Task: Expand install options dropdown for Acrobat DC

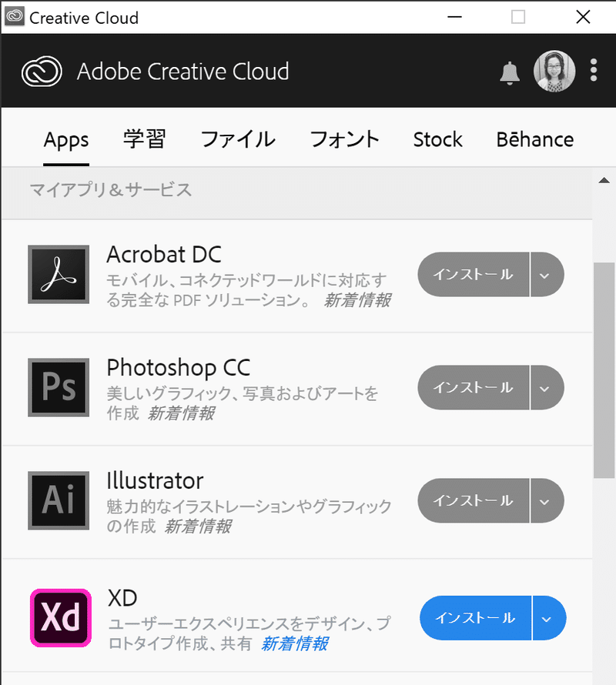Action: click(547, 274)
